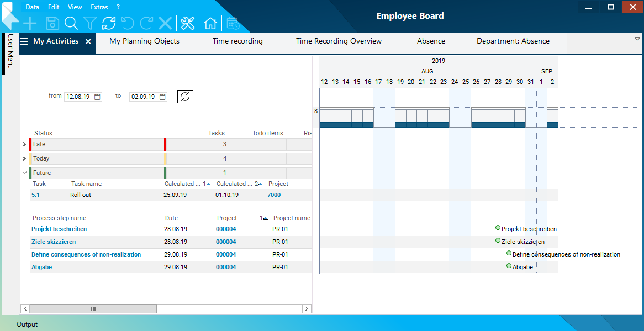The image size is (644, 331).
Task: Click the Undo arrow icon
Action: 128,23
